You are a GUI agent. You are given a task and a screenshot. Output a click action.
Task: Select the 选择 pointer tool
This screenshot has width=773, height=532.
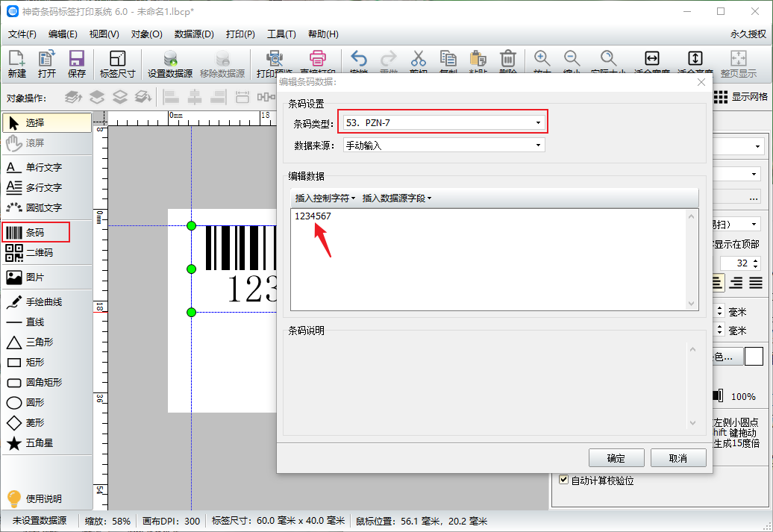click(x=47, y=123)
